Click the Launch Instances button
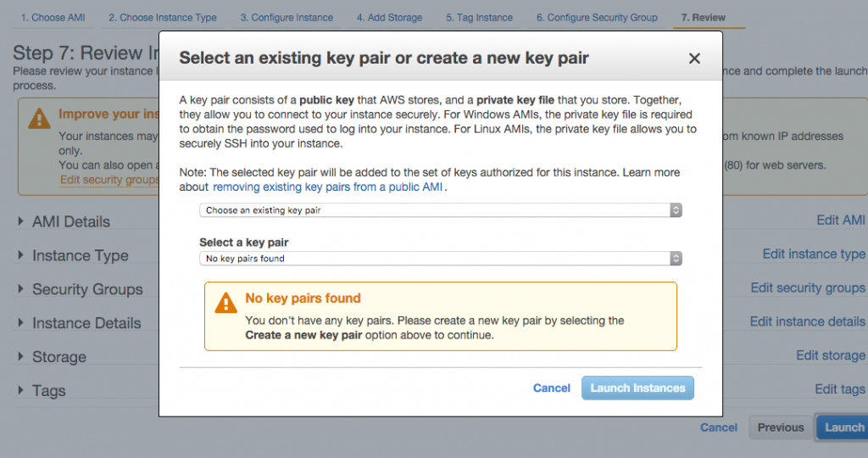The image size is (868, 458). pos(637,388)
